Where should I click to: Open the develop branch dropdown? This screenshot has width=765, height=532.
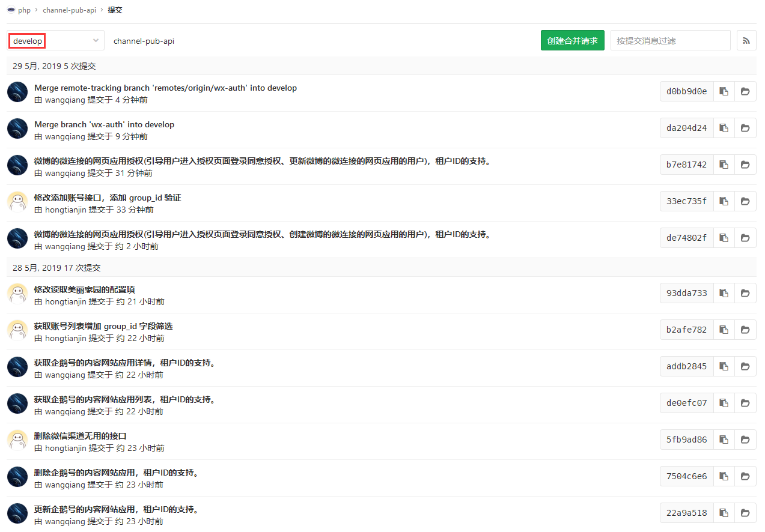click(56, 41)
